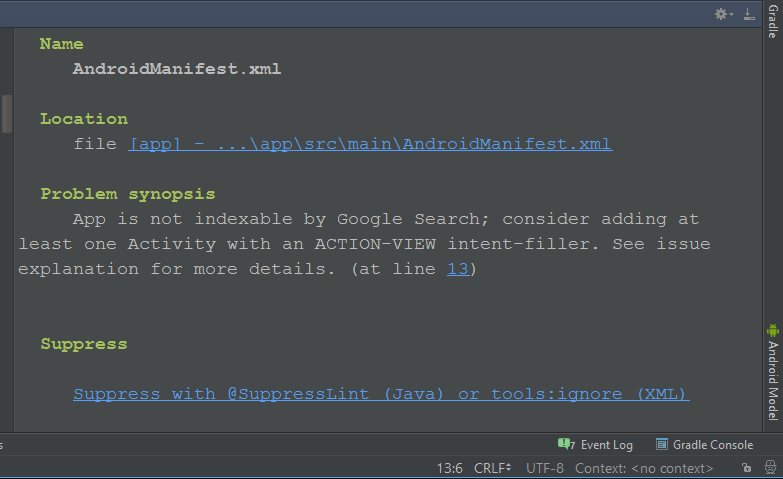Change the CRLF line separator
Image resolution: width=783 pixels, height=479 pixels.
[x=492, y=468]
